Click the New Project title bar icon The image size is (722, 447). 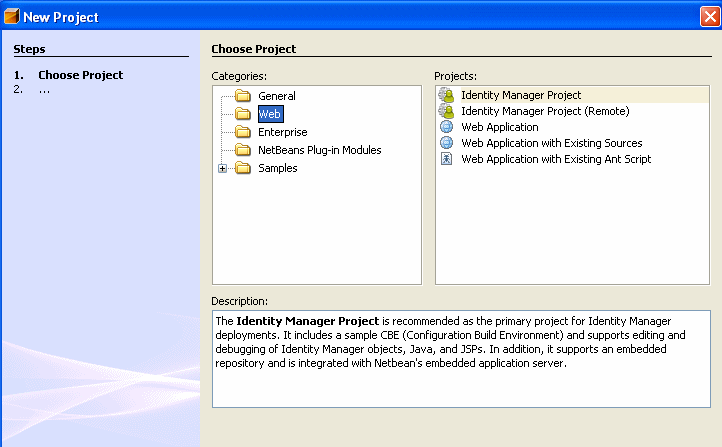[12, 17]
